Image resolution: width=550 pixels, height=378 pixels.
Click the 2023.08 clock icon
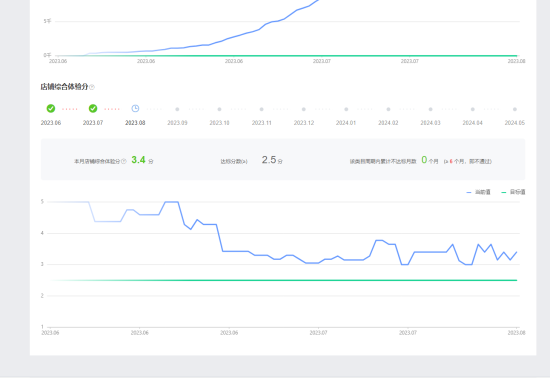click(135, 109)
